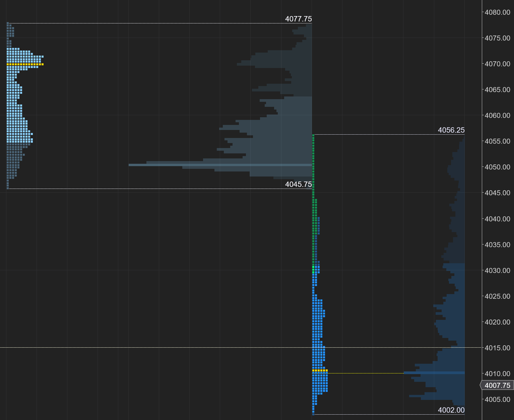Click the 4020.00 price axis label
Viewport: 514px width, 420px height.
[497, 322]
